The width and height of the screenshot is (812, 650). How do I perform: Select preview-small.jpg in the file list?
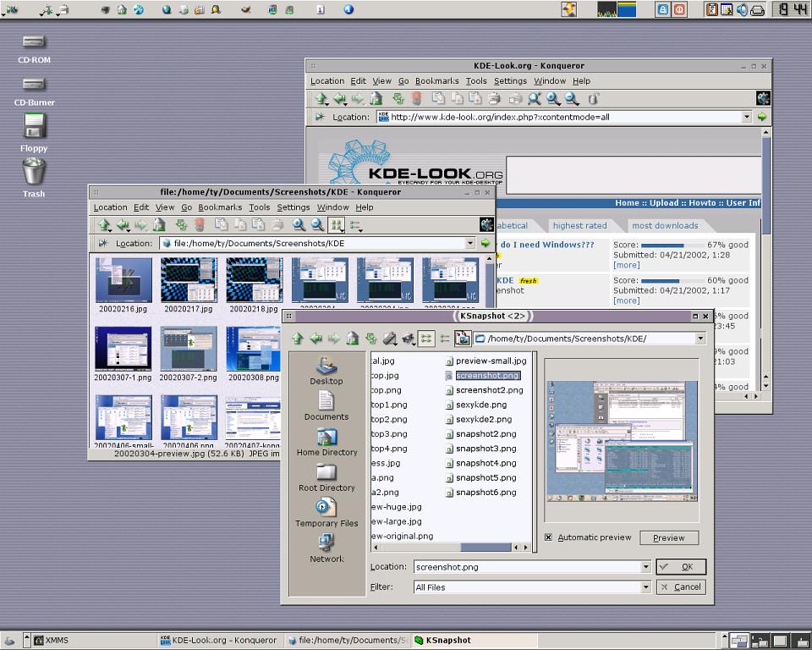pyautogui.click(x=486, y=361)
